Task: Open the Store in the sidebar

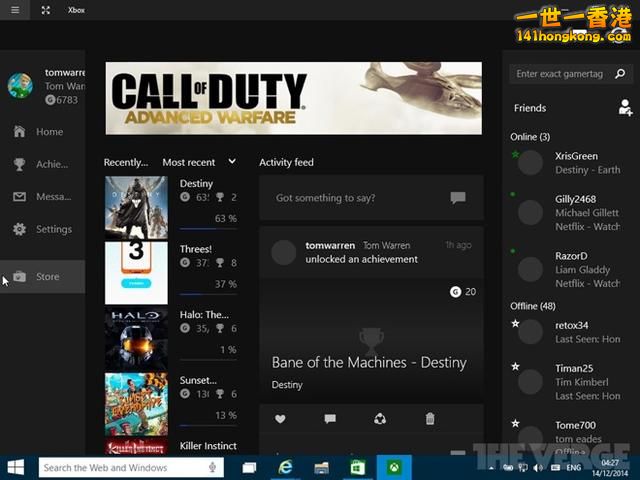Action: (x=42, y=276)
